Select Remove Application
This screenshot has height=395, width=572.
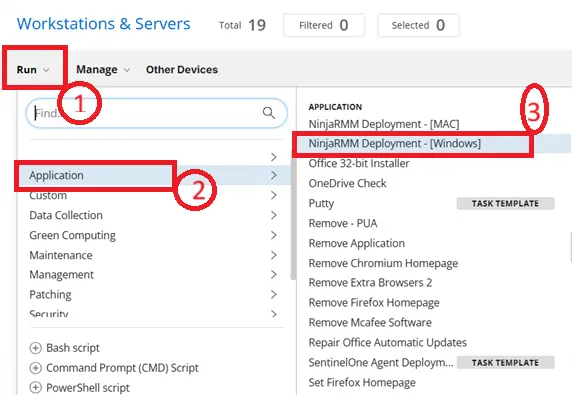tap(357, 243)
